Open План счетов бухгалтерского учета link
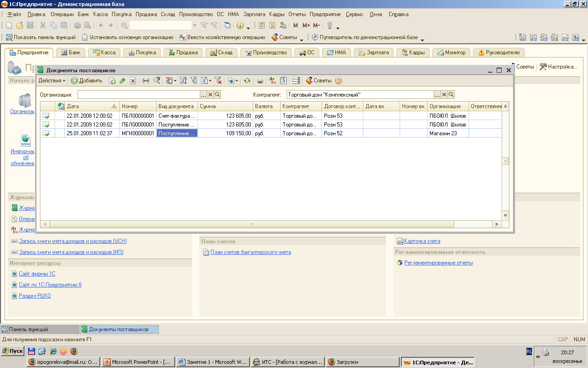The height and width of the screenshot is (368, 588). tap(250, 252)
